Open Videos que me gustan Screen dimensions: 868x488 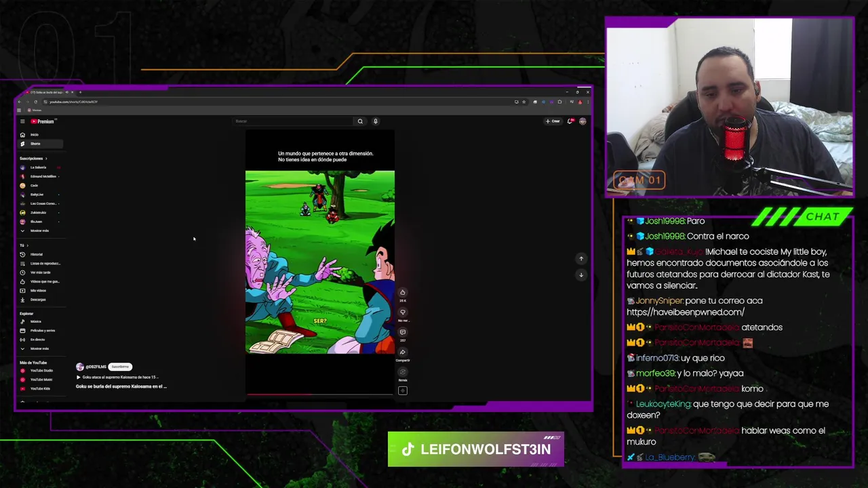coord(41,281)
